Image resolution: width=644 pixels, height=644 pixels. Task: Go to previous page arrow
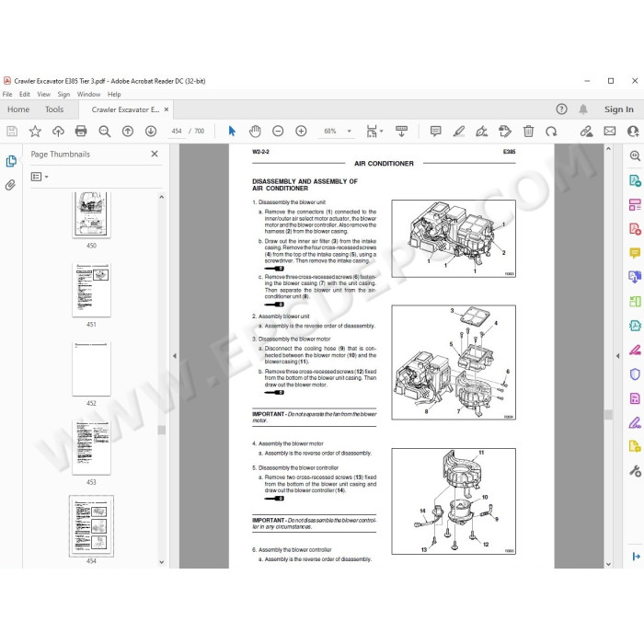(128, 132)
